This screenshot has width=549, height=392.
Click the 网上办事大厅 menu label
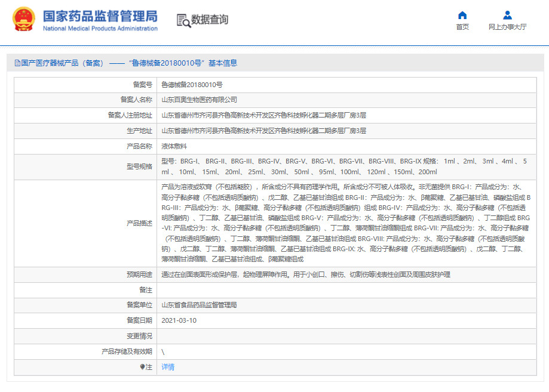click(x=507, y=27)
